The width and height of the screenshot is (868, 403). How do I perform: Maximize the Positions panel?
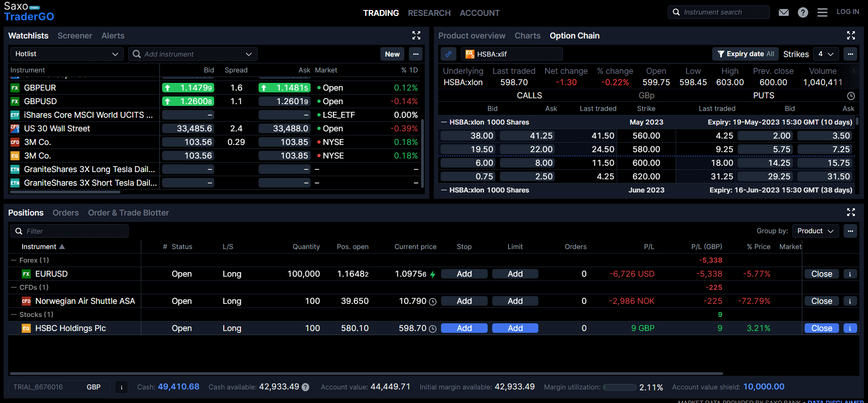[x=851, y=212]
